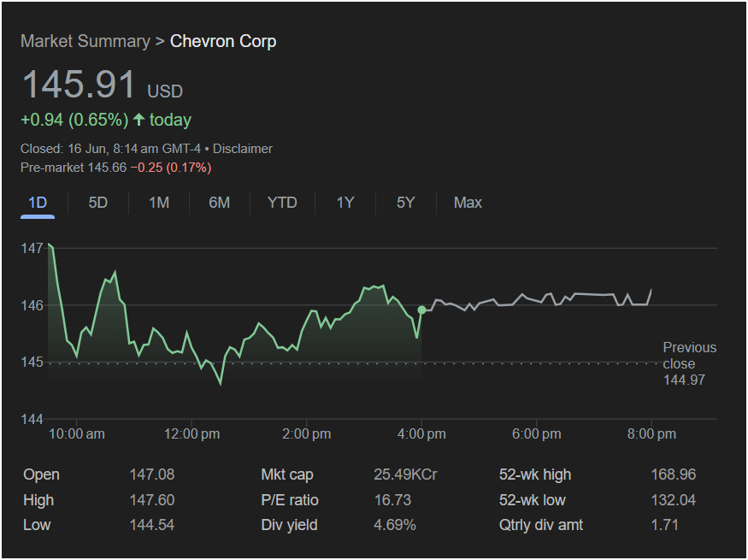Click the Mkt cap value 25.49KCr
Screen dimensions: 748x560
tap(405, 475)
